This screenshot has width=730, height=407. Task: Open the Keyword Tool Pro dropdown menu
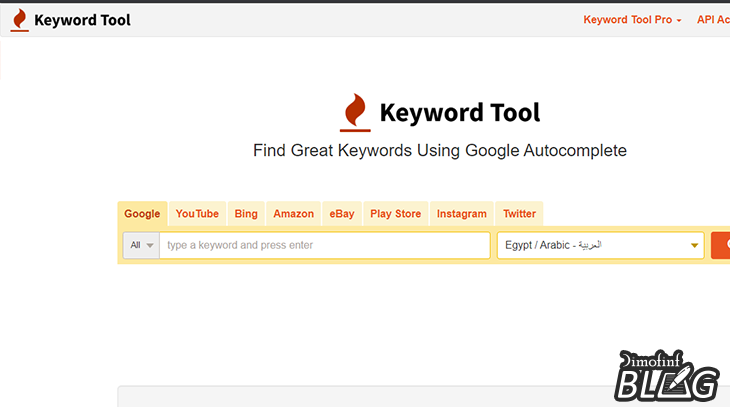632,20
